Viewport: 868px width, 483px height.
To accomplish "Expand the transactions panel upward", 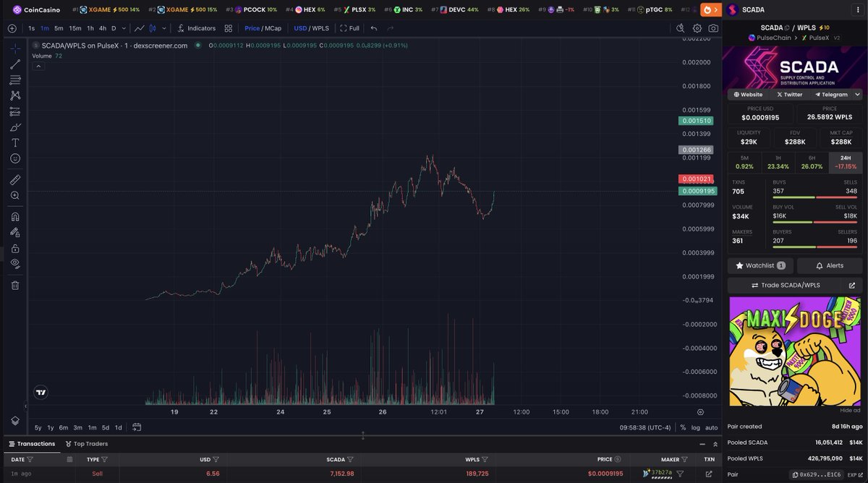I will (716, 444).
